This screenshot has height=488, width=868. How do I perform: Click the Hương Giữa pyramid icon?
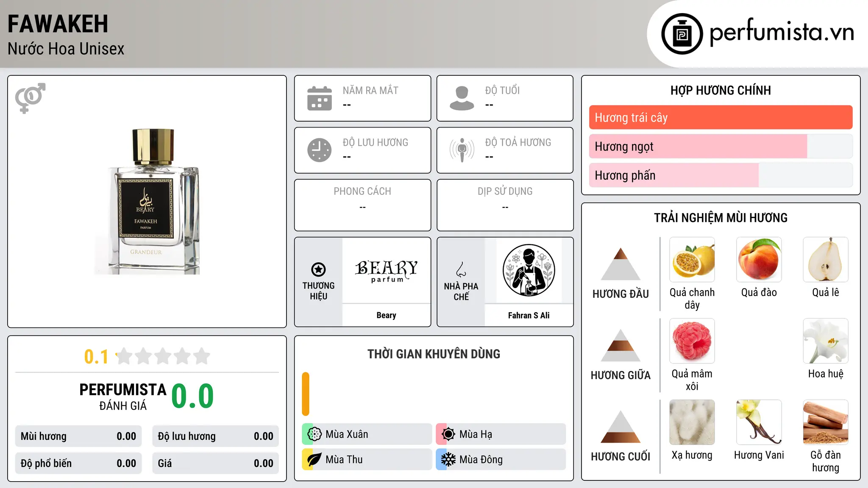pyautogui.click(x=620, y=345)
